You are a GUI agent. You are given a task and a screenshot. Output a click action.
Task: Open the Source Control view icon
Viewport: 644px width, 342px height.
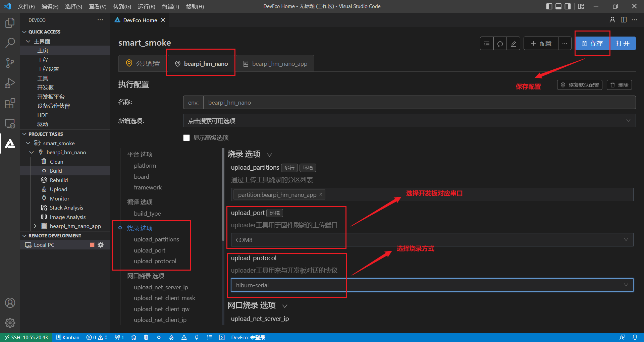(10, 63)
